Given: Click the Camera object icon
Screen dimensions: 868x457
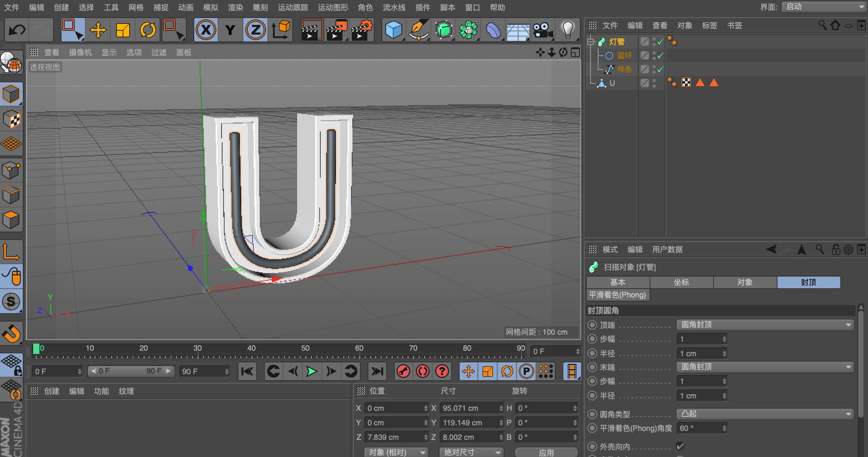Looking at the screenshot, I should coord(542,30).
